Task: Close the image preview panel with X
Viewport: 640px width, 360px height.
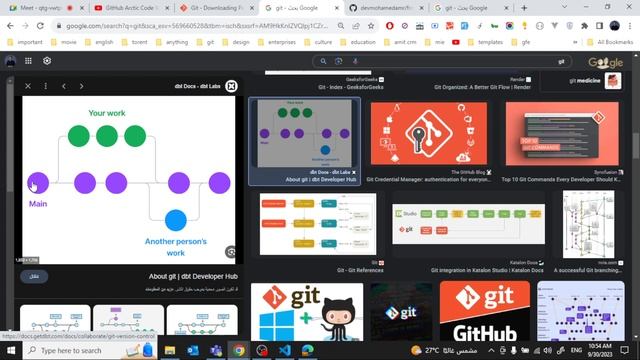Action: tap(28, 86)
